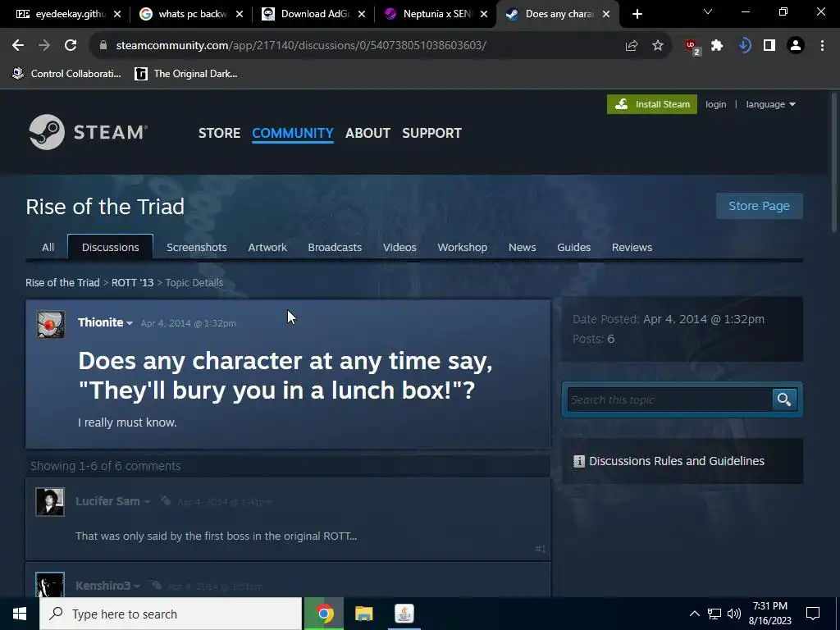Select the News tab
Image resolution: width=840 pixels, height=630 pixels.
[523, 247]
